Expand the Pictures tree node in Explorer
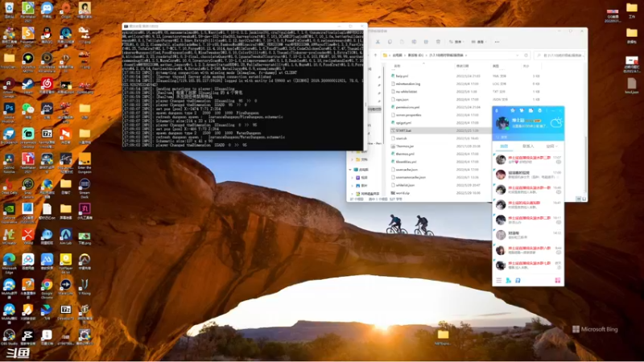The width and height of the screenshot is (644, 362). [x=353, y=186]
